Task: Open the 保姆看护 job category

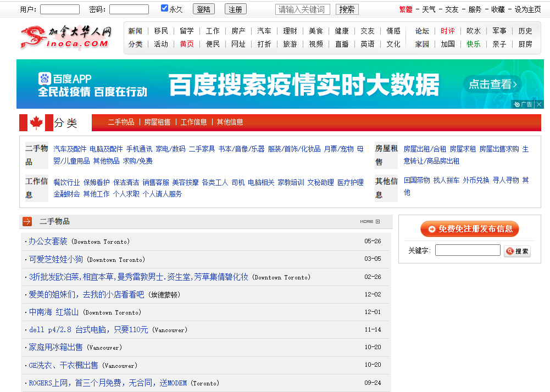Action: click(97, 182)
